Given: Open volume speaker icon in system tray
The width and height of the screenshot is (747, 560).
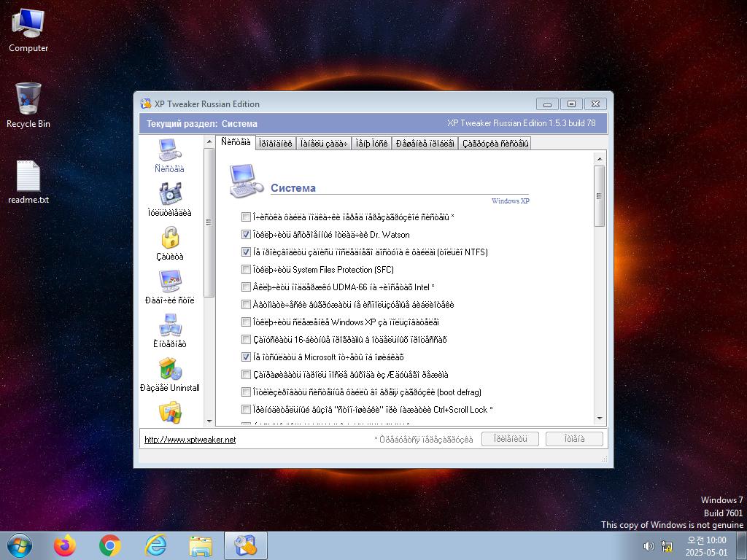Looking at the screenshot, I should tap(649, 546).
